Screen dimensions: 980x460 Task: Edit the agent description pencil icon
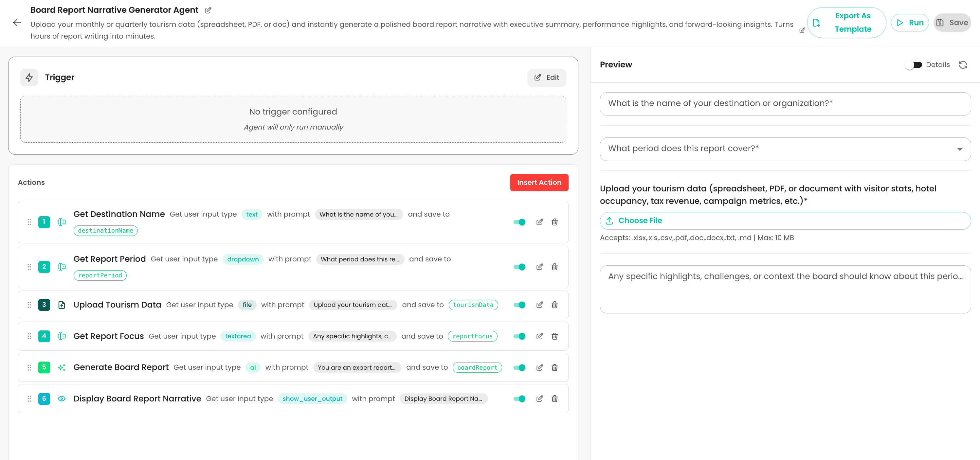pyautogui.click(x=802, y=30)
